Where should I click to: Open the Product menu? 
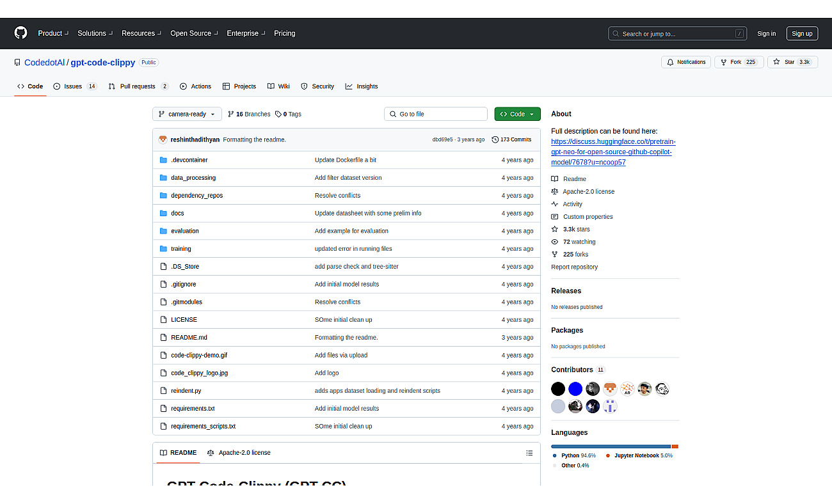point(53,33)
